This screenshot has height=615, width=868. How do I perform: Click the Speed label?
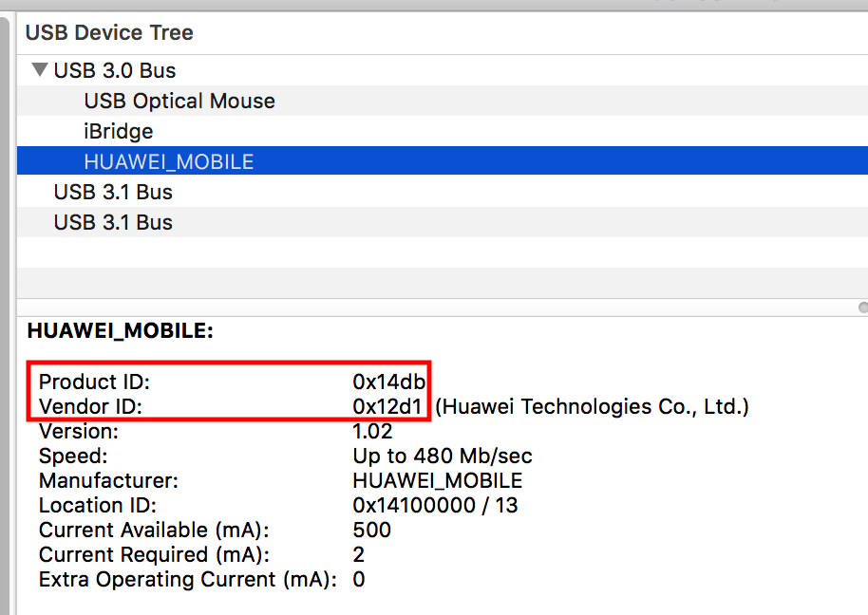tap(73, 457)
